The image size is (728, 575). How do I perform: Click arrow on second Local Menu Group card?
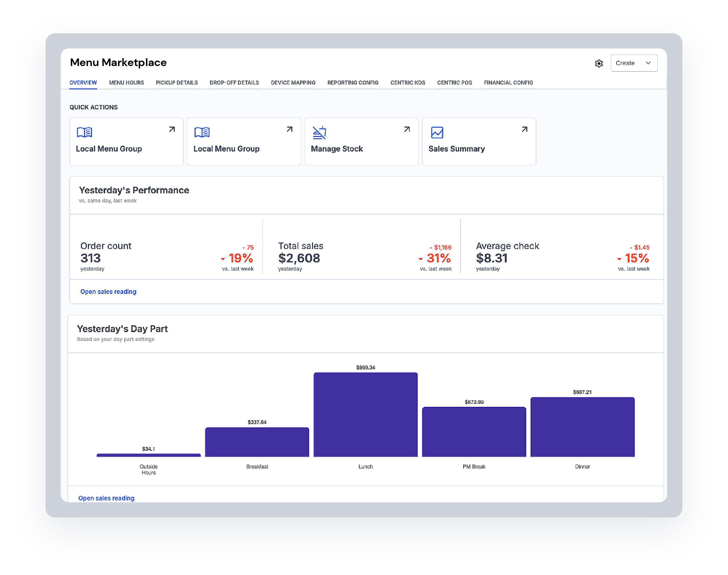tap(289, 129)
